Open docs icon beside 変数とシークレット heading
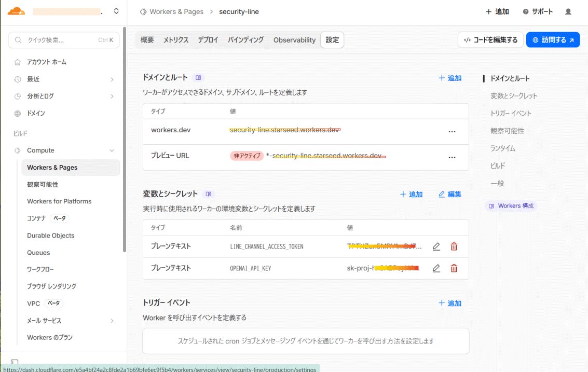The height and width of the screenshot is (372, 588). coord(209,194)
